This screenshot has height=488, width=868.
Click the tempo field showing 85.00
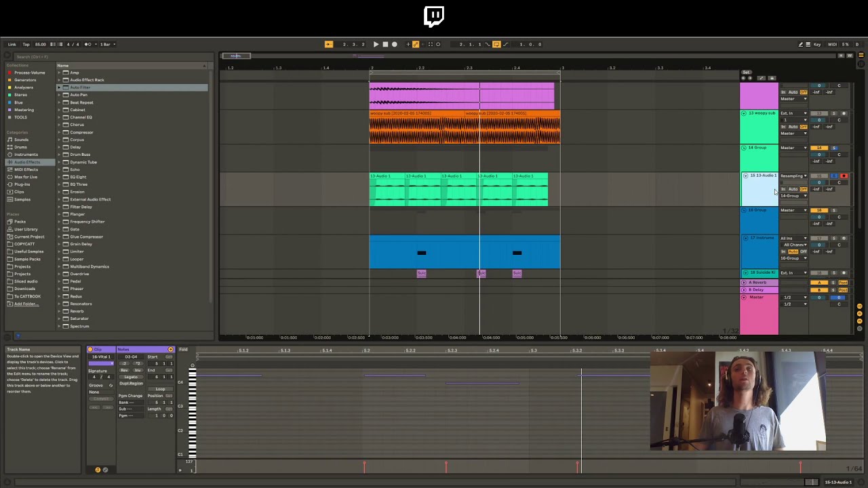(x=40, y=44)
